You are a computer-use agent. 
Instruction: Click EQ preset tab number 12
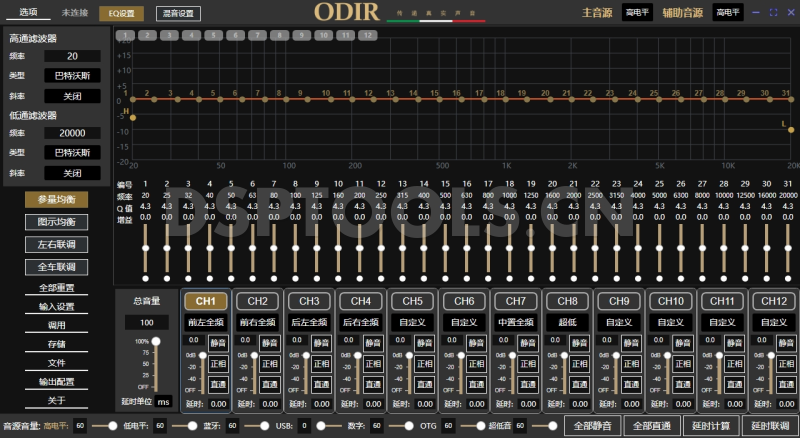[368, 34]
